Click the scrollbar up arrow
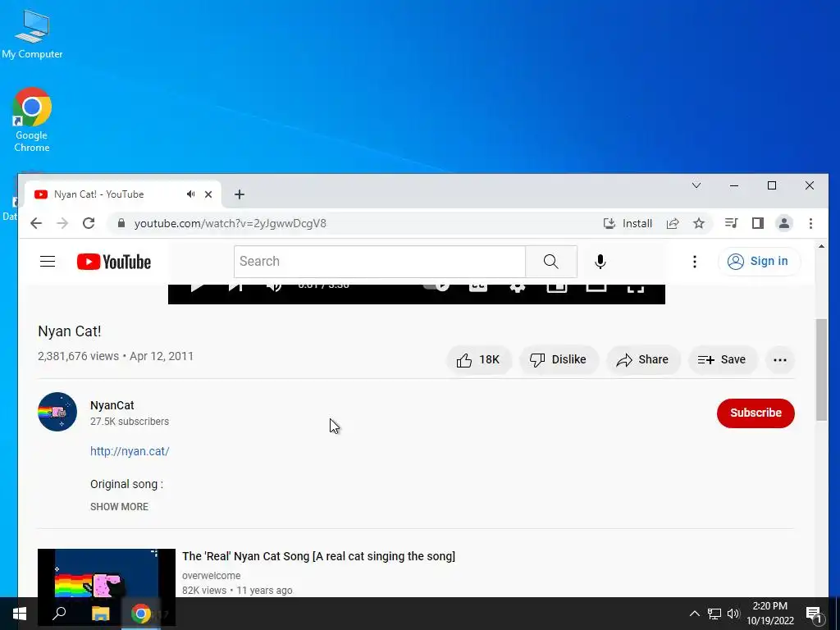This screenshot has width=840, height=630. tap(821, 246)
